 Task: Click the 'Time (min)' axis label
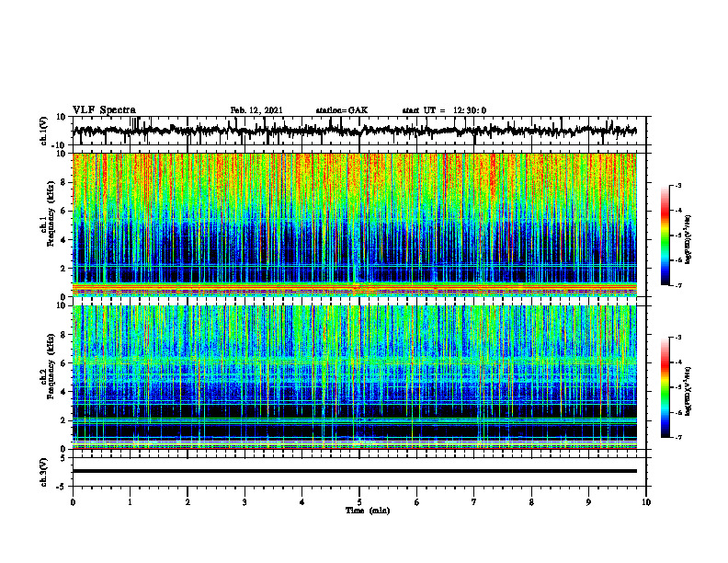(368, 511)
